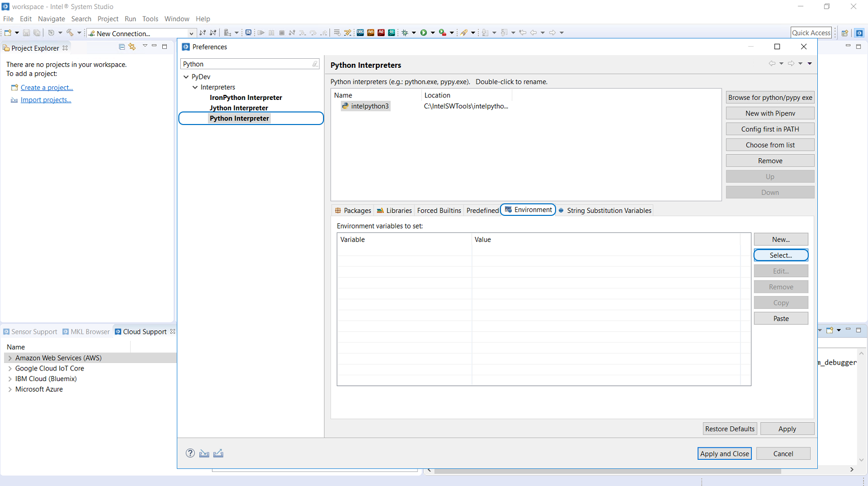This screenshot has width=868, height=486.
Task: Click the DBG icon in main toolbar
Action: 360,33
